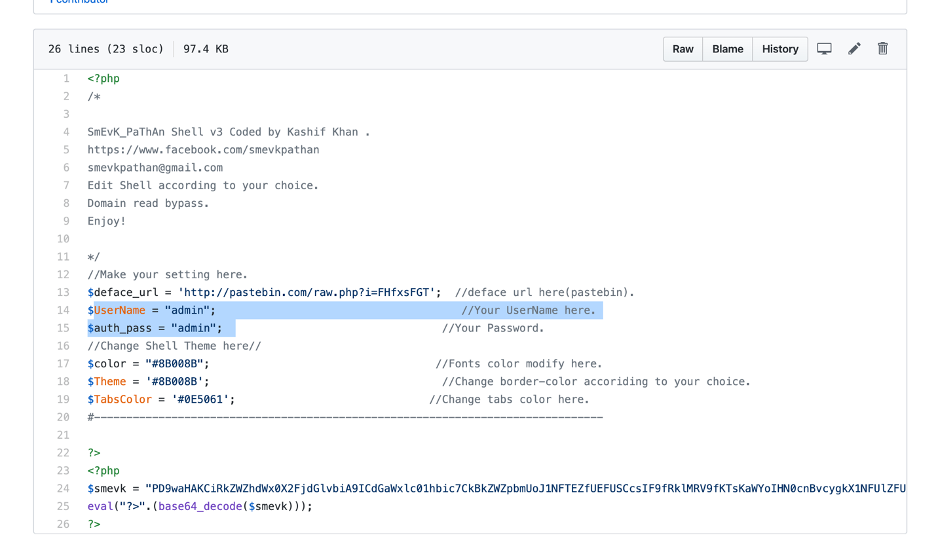Open the Blame view
Image resolution: width=936 pixels, height=552 pixels.
728,49
